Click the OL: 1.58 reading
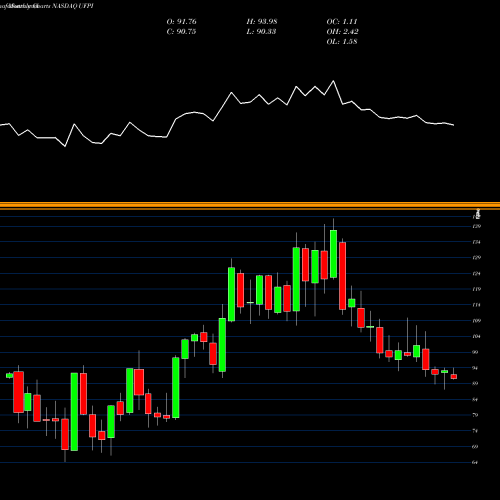This screenshot has width=500, height=500. (x=342, y=42)
